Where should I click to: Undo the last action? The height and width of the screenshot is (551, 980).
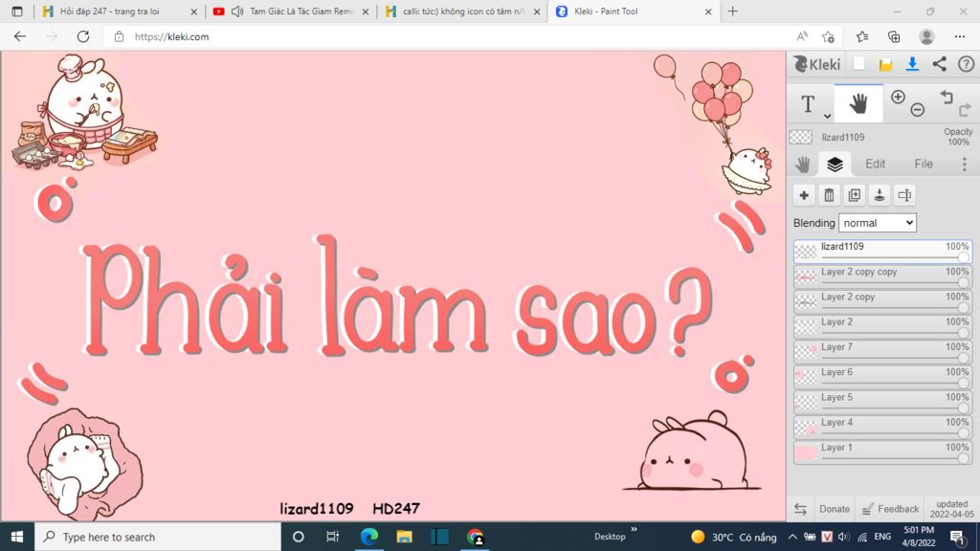click(947, 97)
